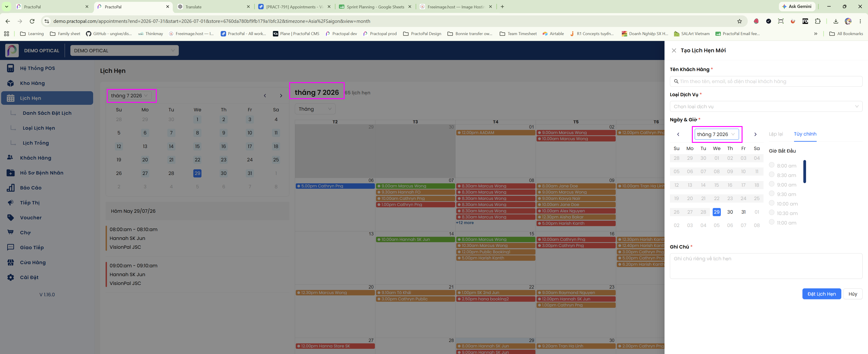Screen dimensions: 868x354
Task: Switch to the Lặp lại tab
Action: [x=776, y=134]
